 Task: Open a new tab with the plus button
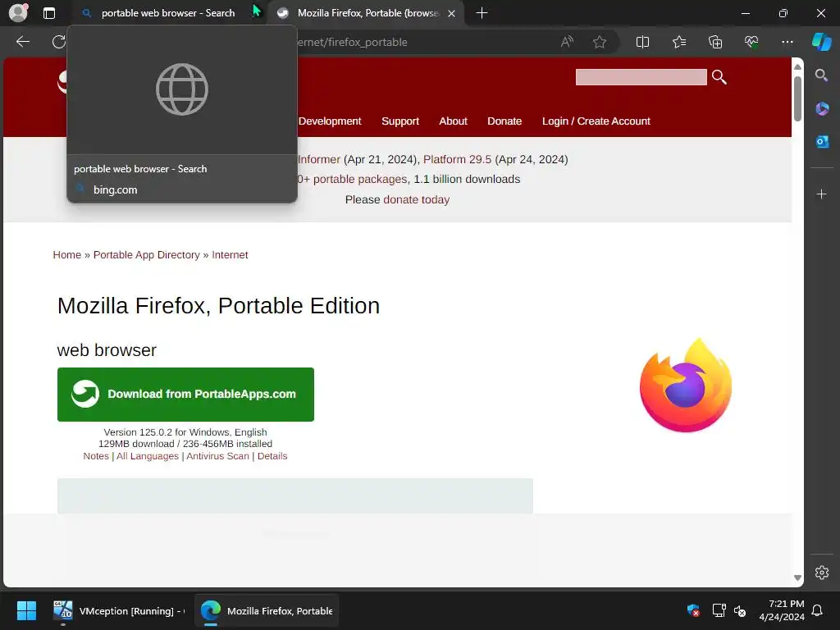482,13
